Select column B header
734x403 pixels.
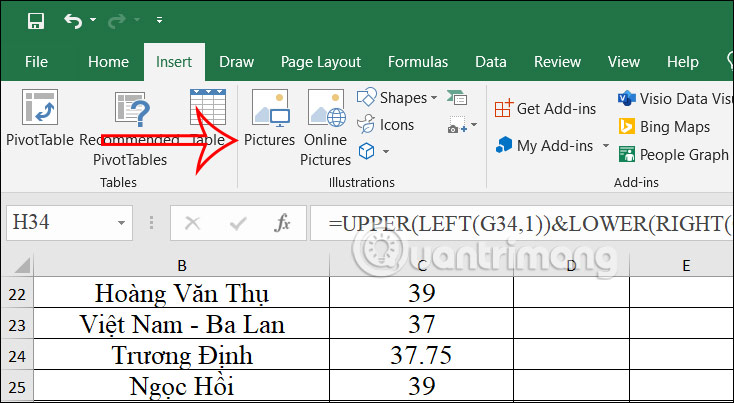182,266
